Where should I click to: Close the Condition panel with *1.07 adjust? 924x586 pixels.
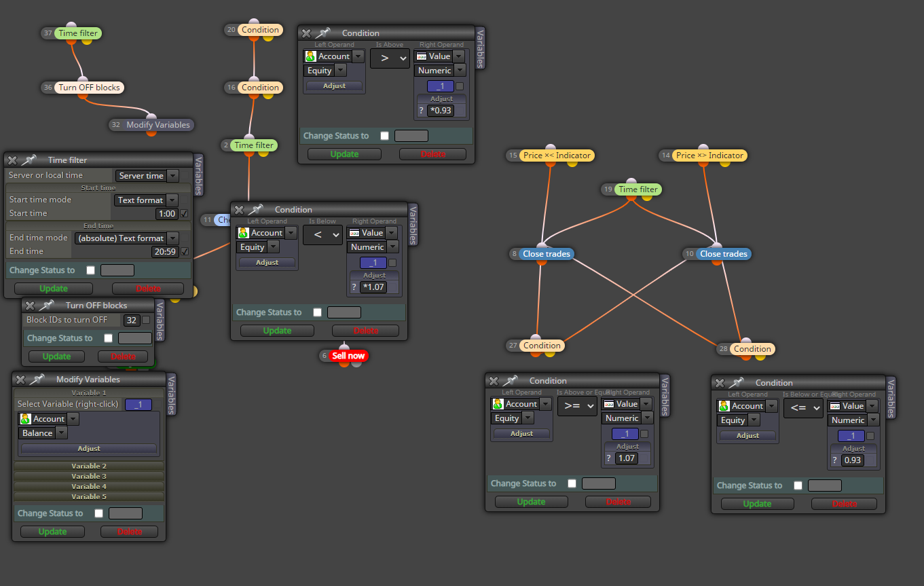point(238,210)
